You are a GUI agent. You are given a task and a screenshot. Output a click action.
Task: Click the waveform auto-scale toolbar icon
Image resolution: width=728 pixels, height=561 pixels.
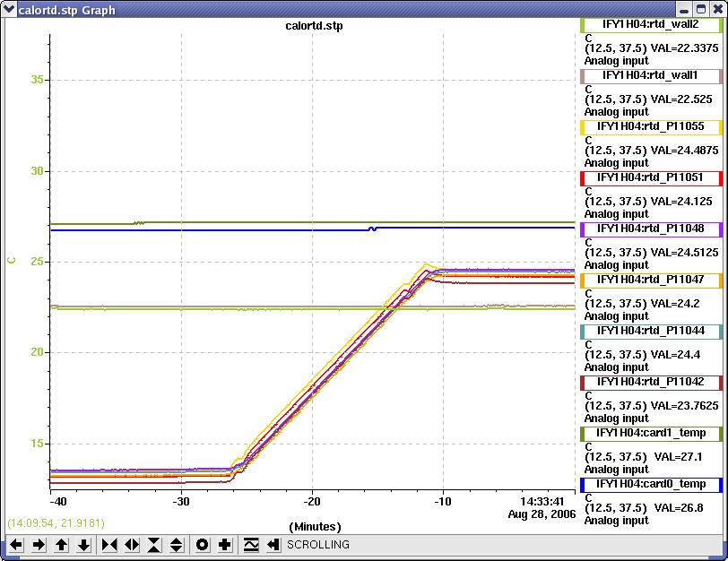251,544
